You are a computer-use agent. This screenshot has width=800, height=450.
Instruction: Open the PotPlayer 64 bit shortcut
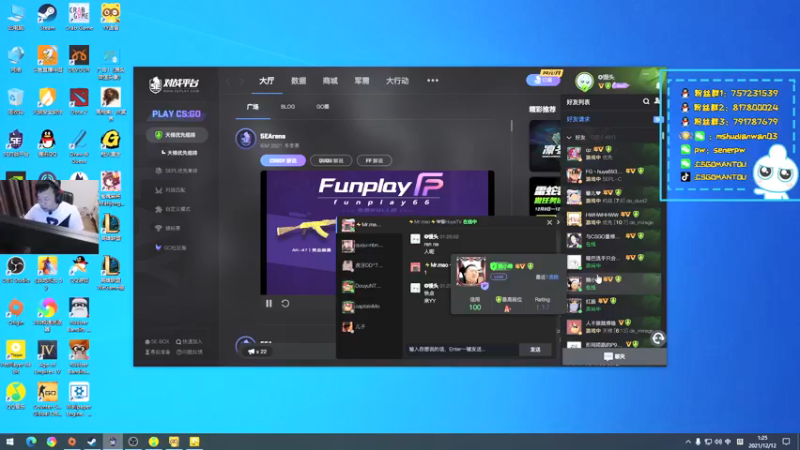pyautogui.click(x=16, y=357)
